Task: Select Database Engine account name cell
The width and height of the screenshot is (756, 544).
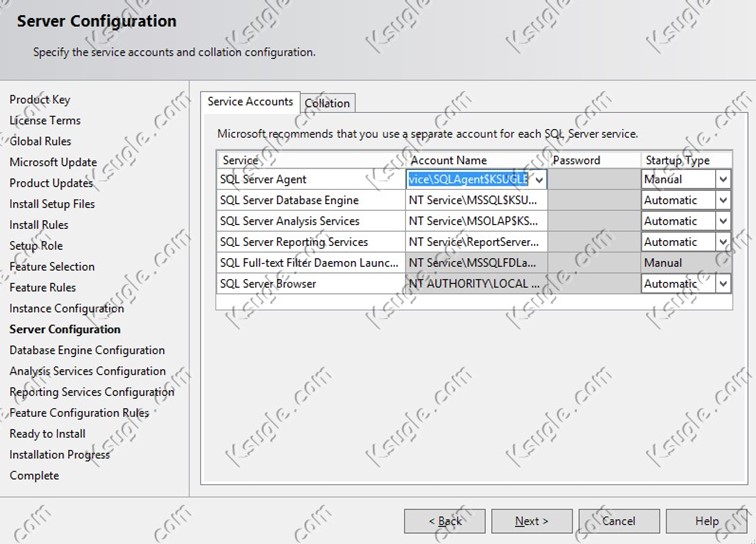Action: click(x=476, y=200)
